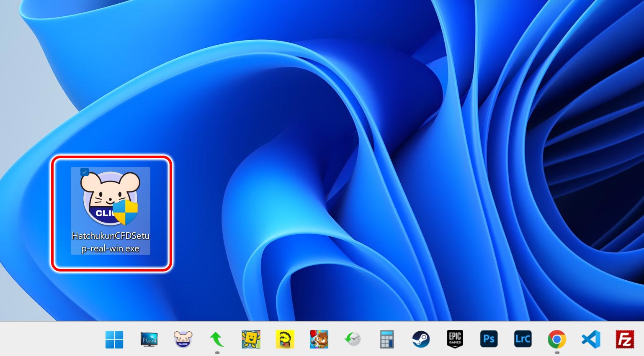Open the green arrow app in taskbar
The width and height of the screenshot is (644, 356).
(217, 339)
